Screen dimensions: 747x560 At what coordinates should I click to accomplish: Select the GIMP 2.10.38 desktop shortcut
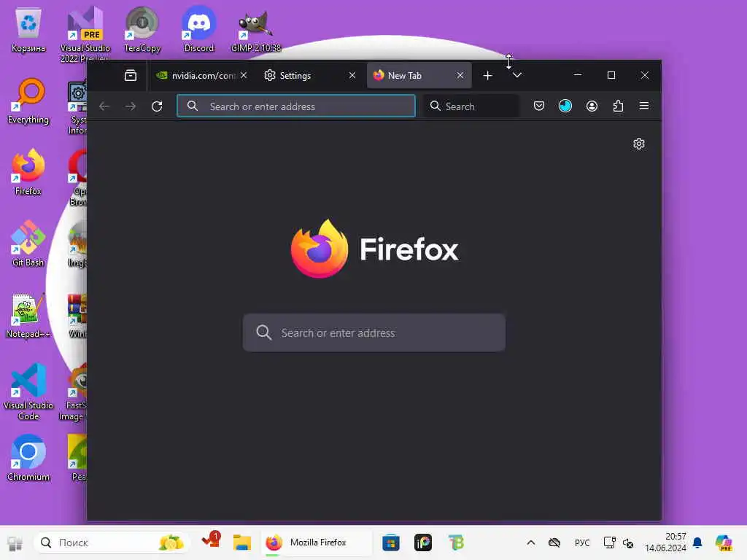tap(256, 32)
